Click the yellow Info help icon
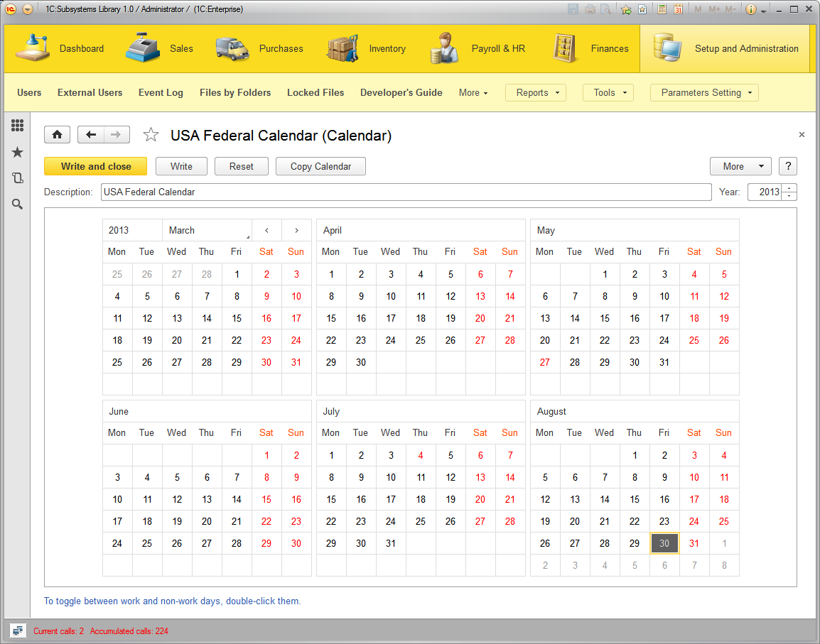This screenshot has height=644, width=820. [751, 9]
